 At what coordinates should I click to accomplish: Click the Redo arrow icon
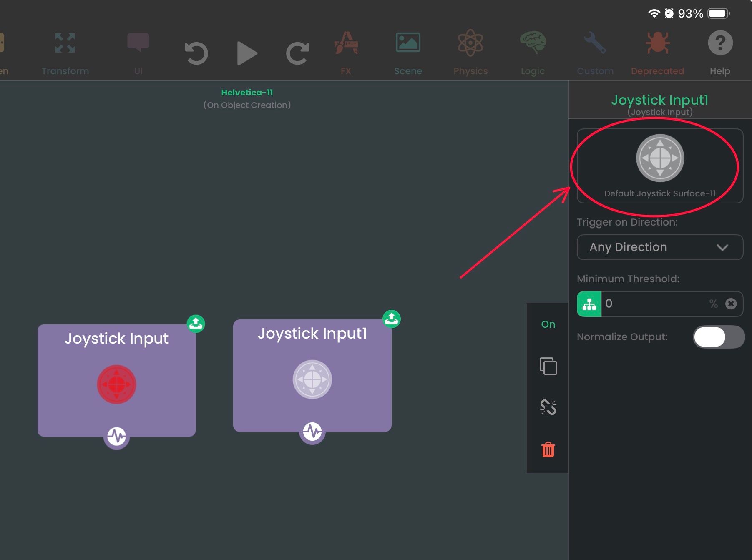point(297,53)
